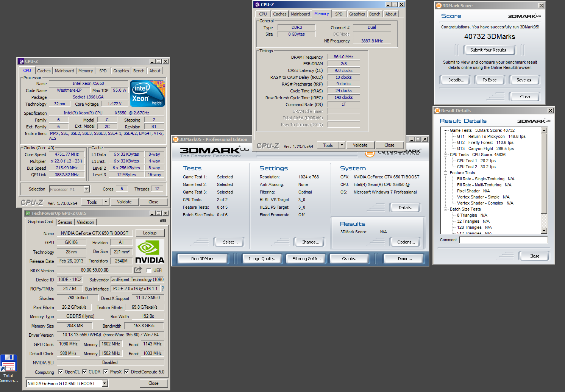
Task: Click the CPU-Z title bar icon in the Memory window
Action: pos(257,5)
